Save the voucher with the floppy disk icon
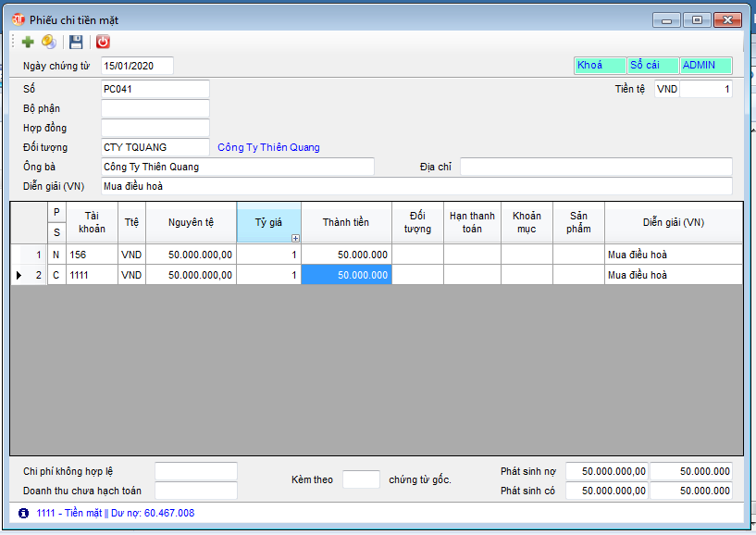Screen dimensions: 756x535 pos(76,42)
